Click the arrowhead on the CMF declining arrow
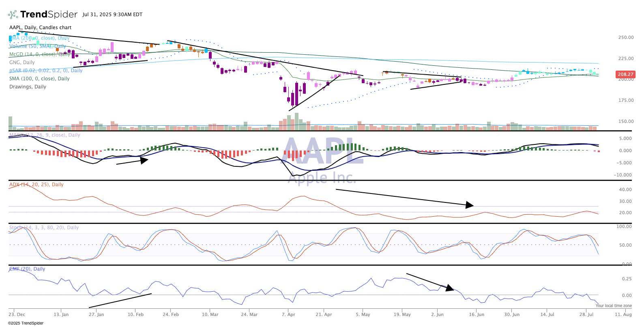This screenshot has height=327, width=644. pyautogui.click(x=449, y=288)
